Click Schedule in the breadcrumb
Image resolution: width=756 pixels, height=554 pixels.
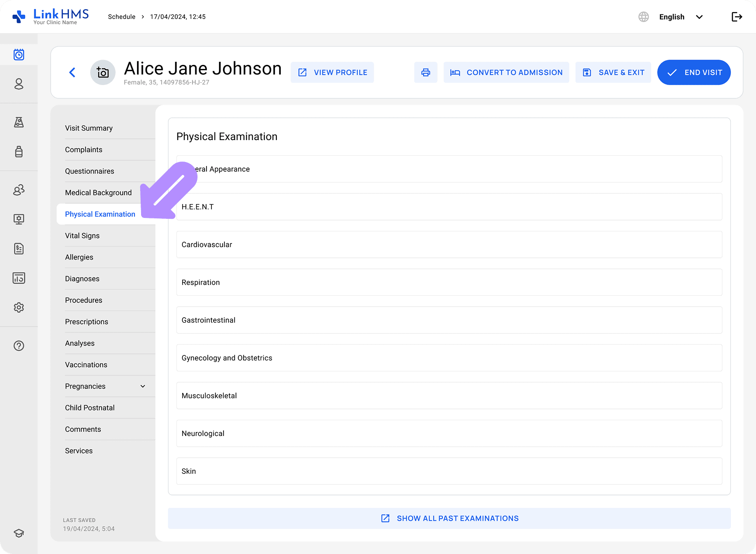point(121,17)
